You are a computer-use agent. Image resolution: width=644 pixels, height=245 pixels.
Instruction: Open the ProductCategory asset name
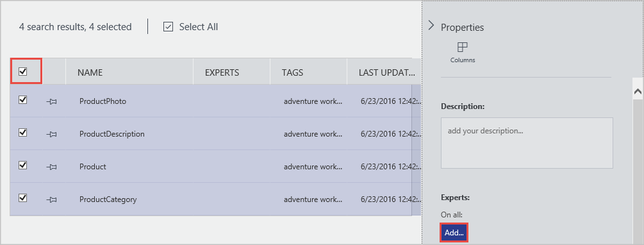click(x=108, y=199)
